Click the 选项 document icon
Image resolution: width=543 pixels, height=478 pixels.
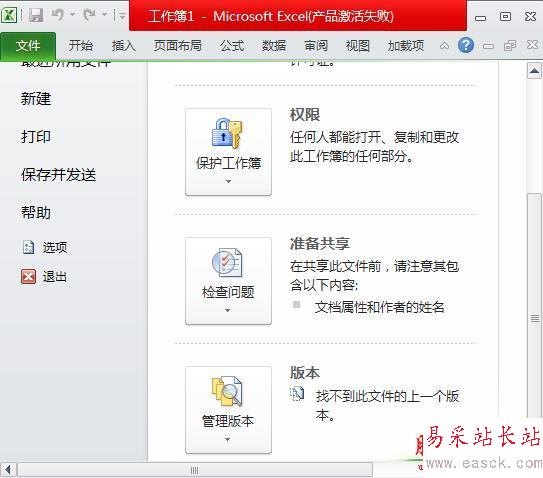pos(28,247)
